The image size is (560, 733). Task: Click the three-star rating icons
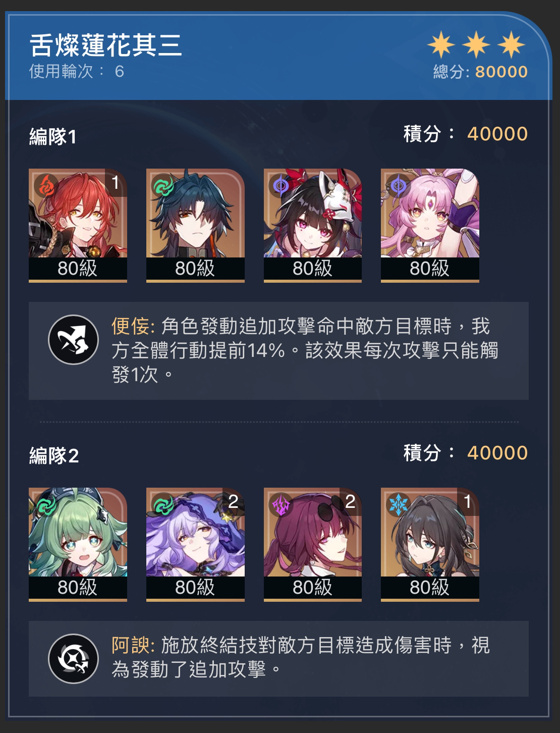476,44
